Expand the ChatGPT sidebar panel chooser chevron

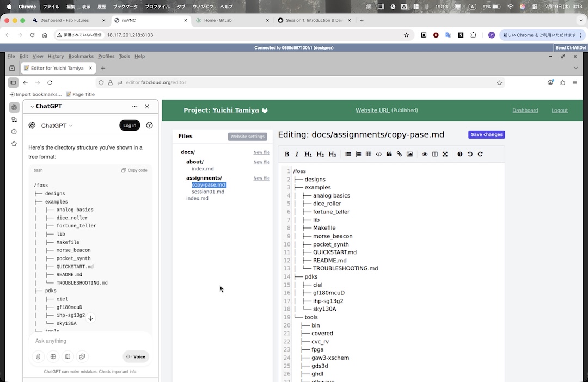32,107
